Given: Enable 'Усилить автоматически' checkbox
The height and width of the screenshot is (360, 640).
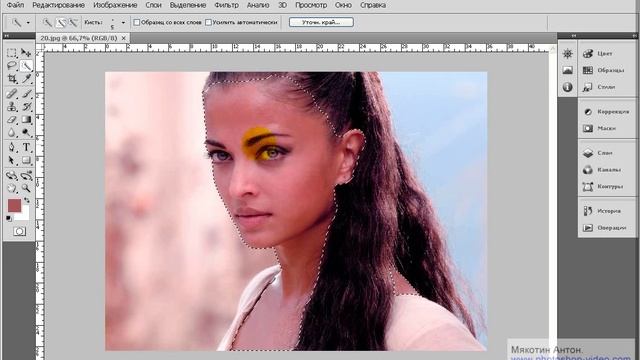Looking at the screenshot, I should click(x=208, y=22).
